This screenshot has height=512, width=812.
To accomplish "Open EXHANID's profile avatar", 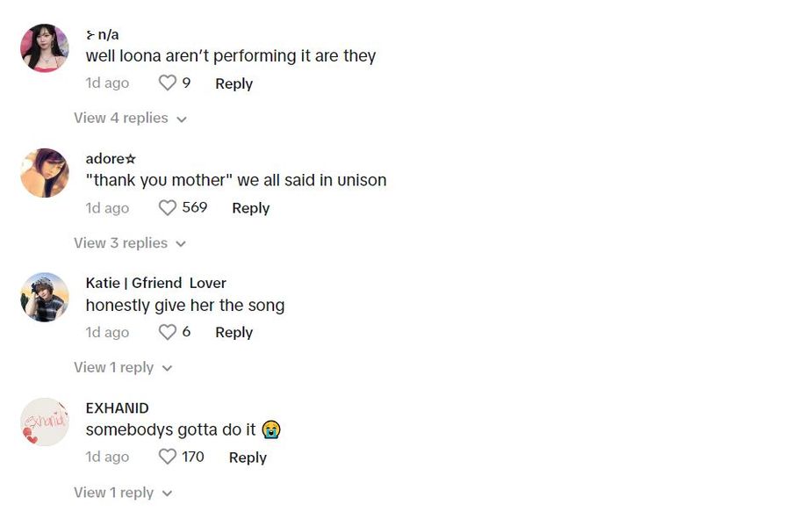I will point(45,422).
